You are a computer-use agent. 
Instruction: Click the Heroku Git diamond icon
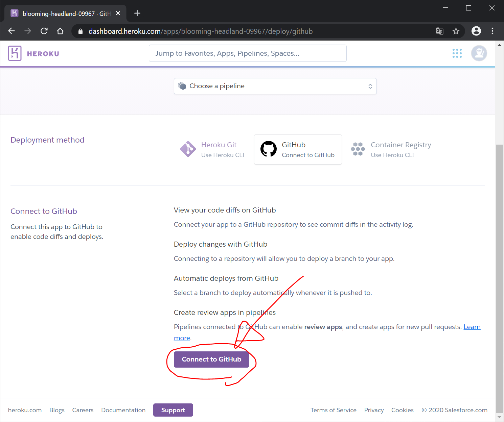pyautogui.click(x=188, y=149)
